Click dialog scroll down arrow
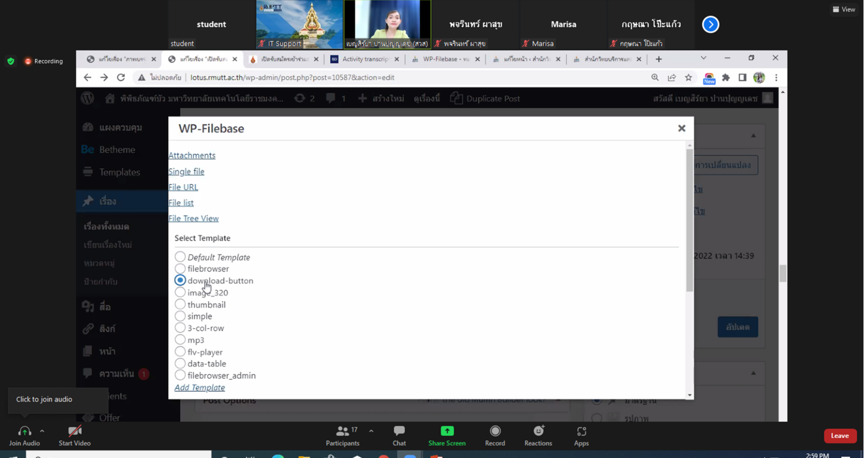This screenshot has height=458, width=868. [690, 395]
